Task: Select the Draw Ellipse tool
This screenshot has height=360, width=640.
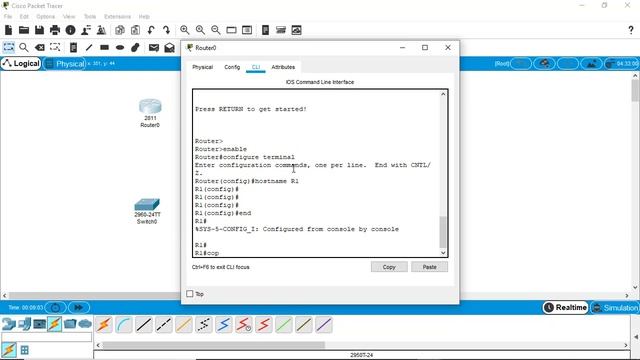Action: point(120,47)
